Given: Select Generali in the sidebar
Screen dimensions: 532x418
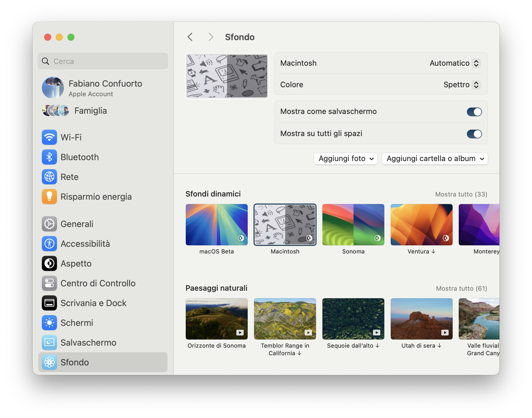Looking at the screenshot, I should coord(103,224).
